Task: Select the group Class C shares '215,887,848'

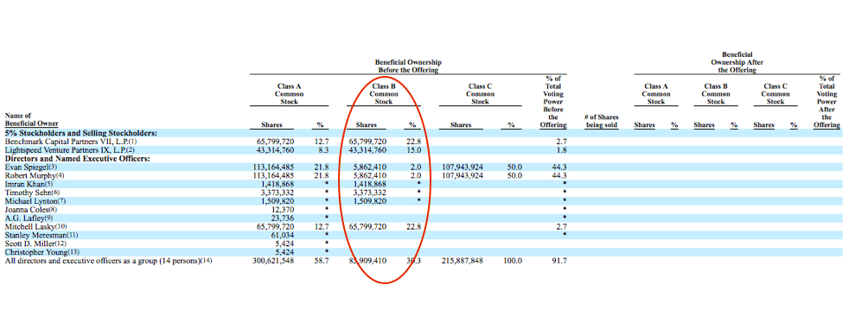Action: coord(463,261)
